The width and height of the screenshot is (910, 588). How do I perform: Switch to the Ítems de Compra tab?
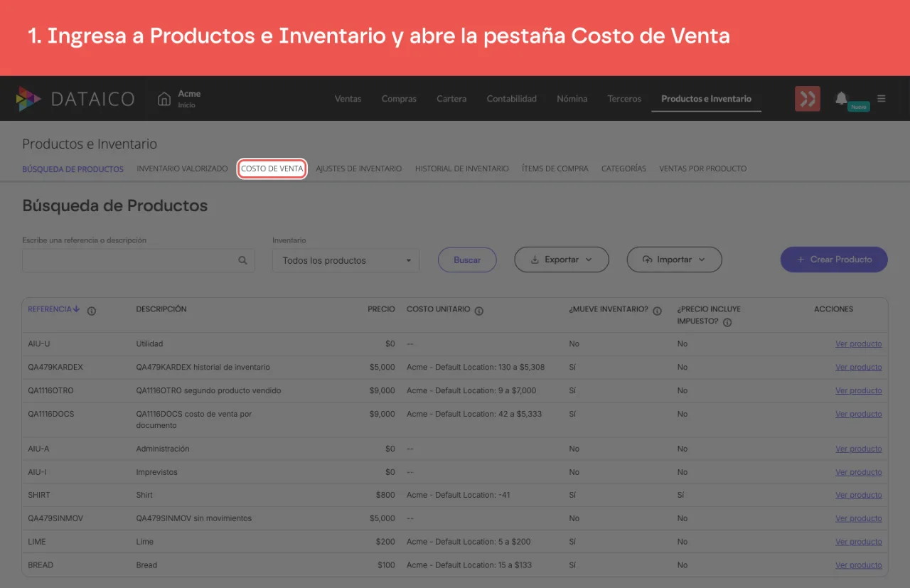[x=555, y=169]
